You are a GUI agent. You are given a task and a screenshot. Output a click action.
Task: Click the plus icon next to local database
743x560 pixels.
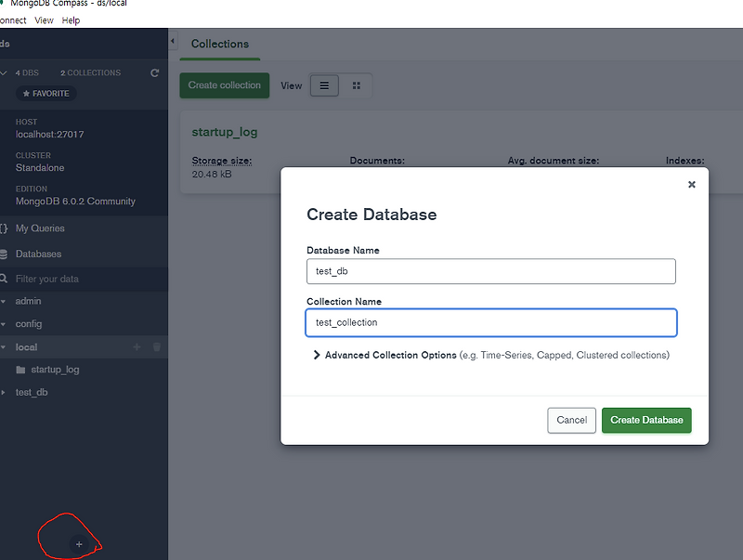(137, 347)
